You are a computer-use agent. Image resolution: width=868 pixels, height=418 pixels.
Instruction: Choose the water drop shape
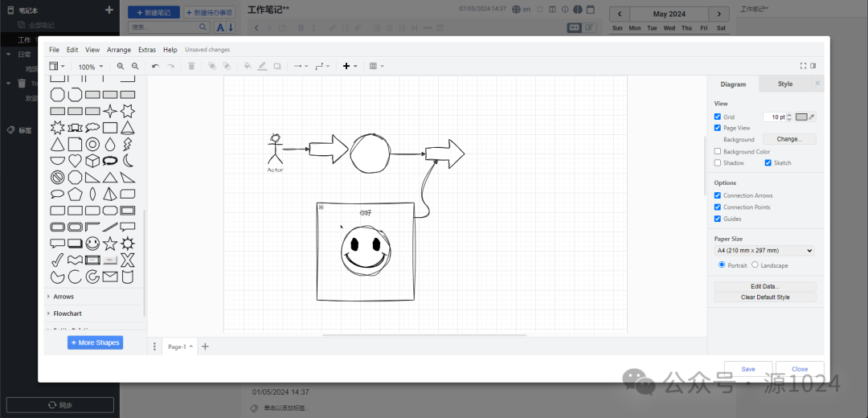110,145
